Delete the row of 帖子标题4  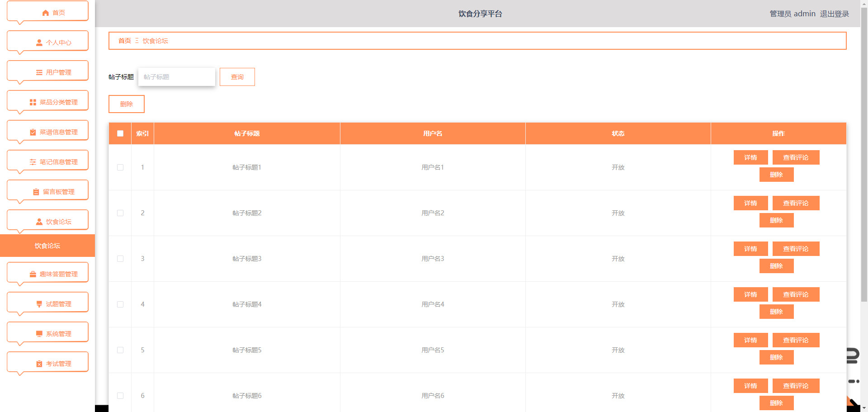tap(777, 312)
